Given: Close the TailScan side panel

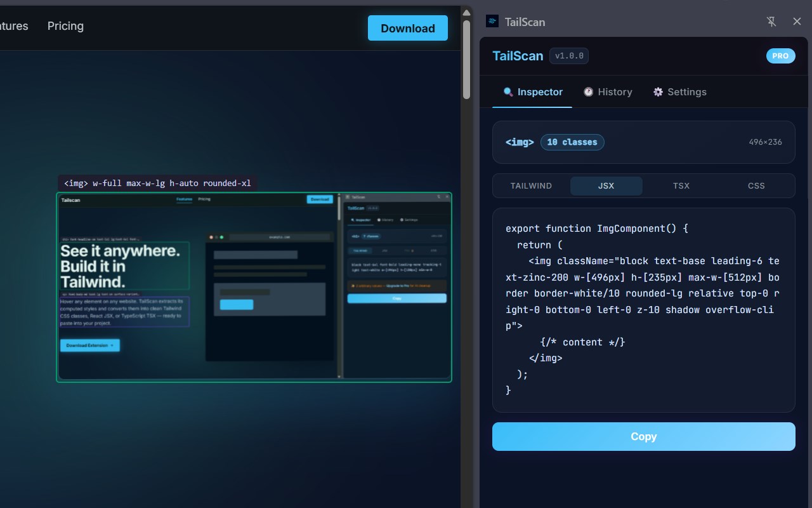Looking at the screenshot, I should 797,22.
